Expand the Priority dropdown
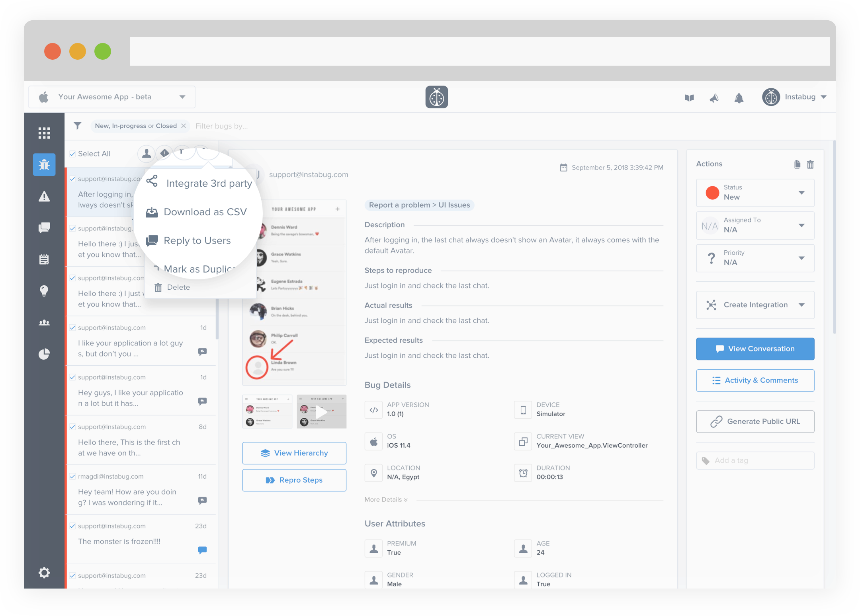Viewport: 860px width, 616px height. coord(755,258)
